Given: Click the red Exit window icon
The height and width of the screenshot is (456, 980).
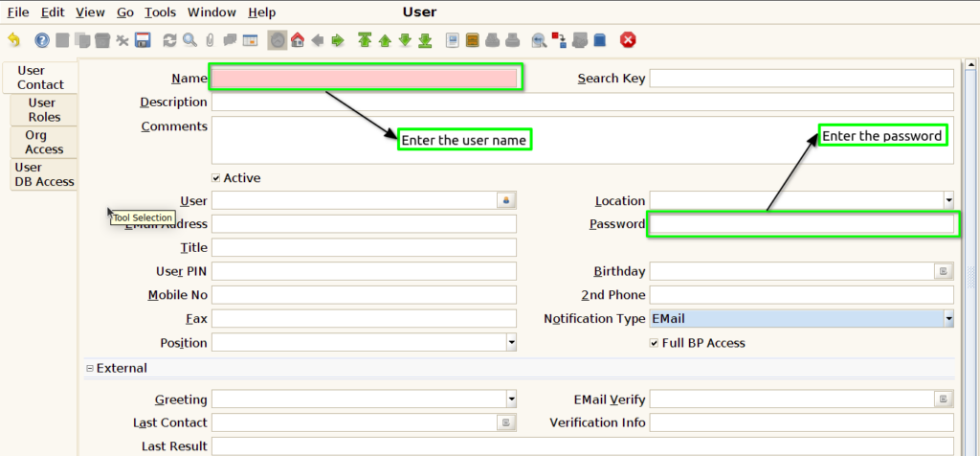Looking at the screenshot, I should 628,40.
